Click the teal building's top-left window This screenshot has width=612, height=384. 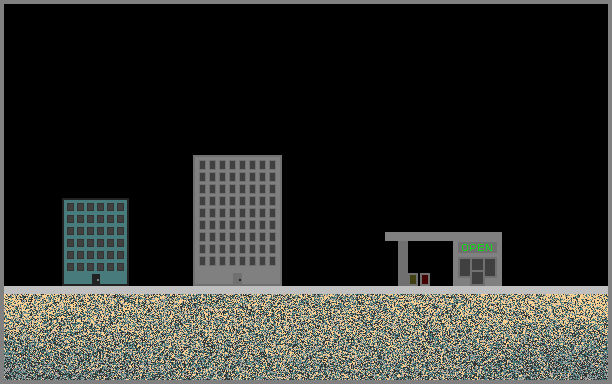pos(71,207)
